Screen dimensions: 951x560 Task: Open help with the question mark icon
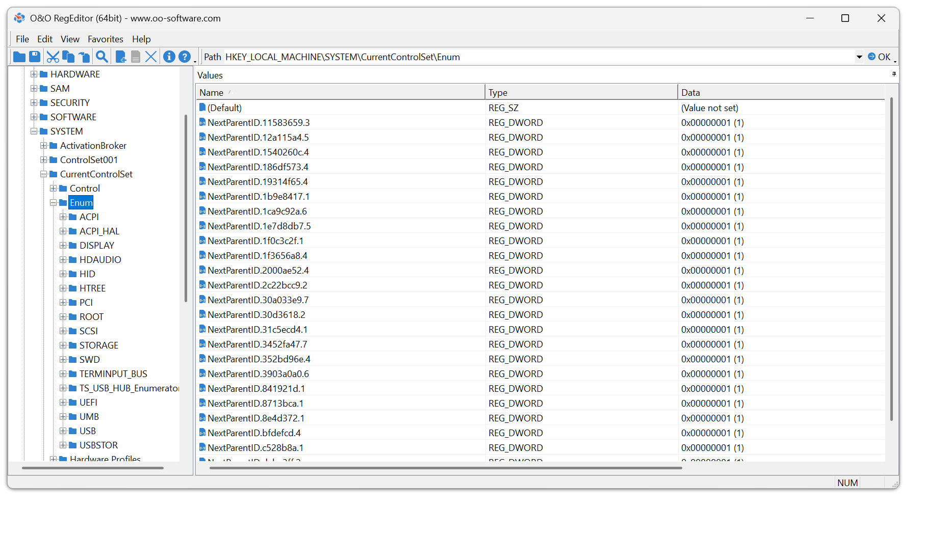[x=185, y=57]
